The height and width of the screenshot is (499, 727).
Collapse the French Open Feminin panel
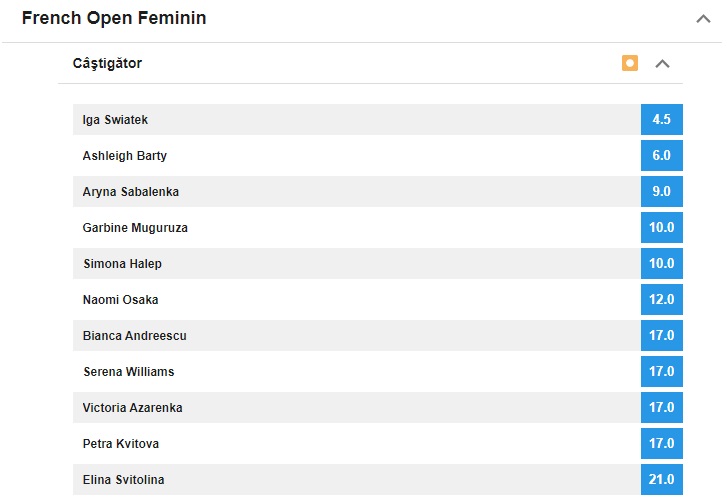pos(703,19)
